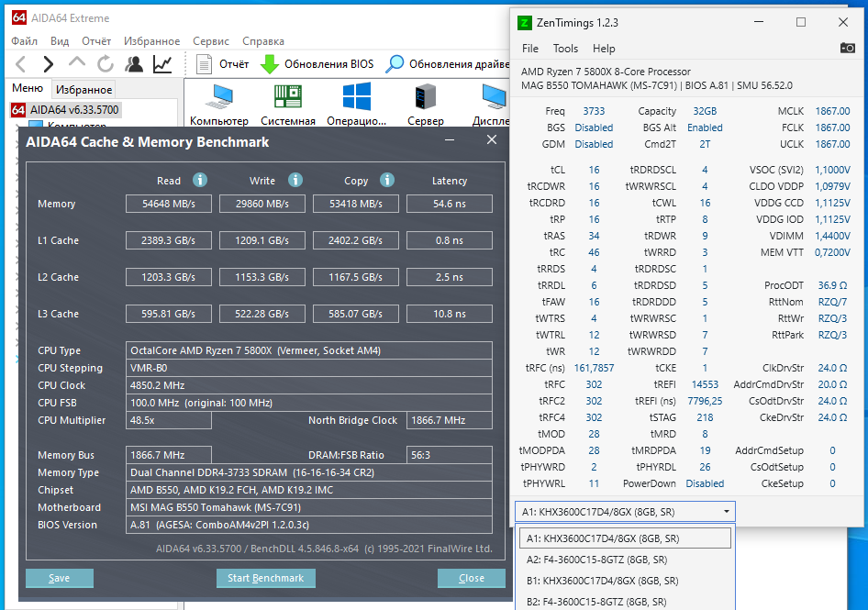The height and width of the screenshot is (610, 868).
Task: Open ZenTimings Tools menu
Action: 565,49
